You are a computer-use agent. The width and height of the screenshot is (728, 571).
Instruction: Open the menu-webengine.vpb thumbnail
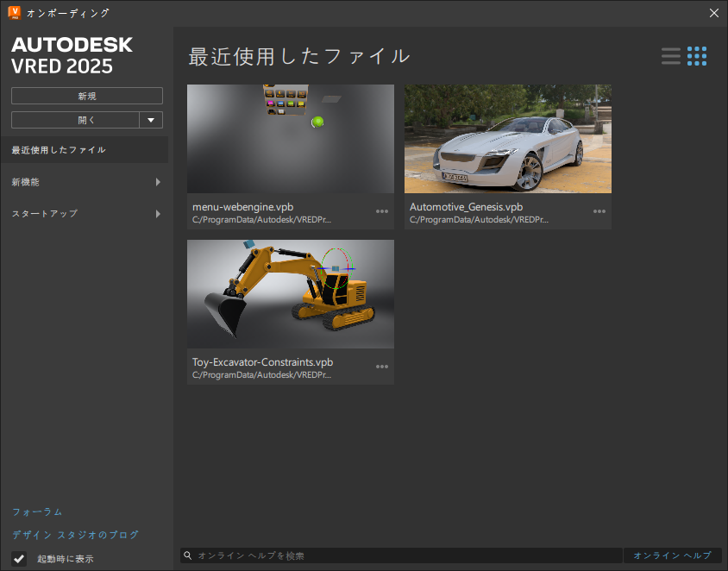click(x=291, y=139)
